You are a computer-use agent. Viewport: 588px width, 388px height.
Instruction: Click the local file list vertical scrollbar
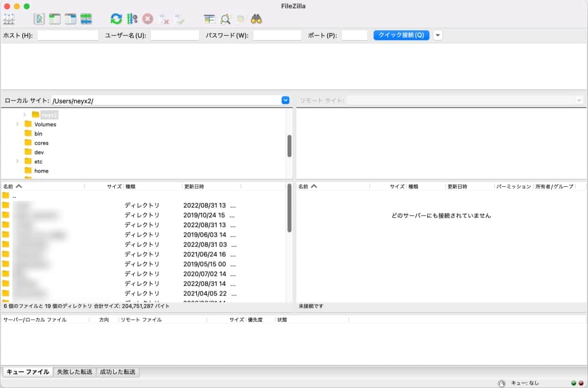point(289,208)
